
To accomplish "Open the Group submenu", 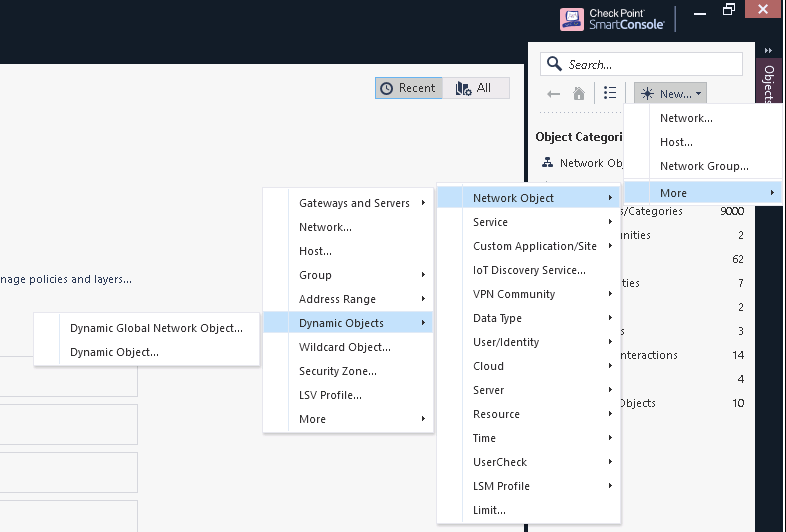I will [x=348, y=275].
